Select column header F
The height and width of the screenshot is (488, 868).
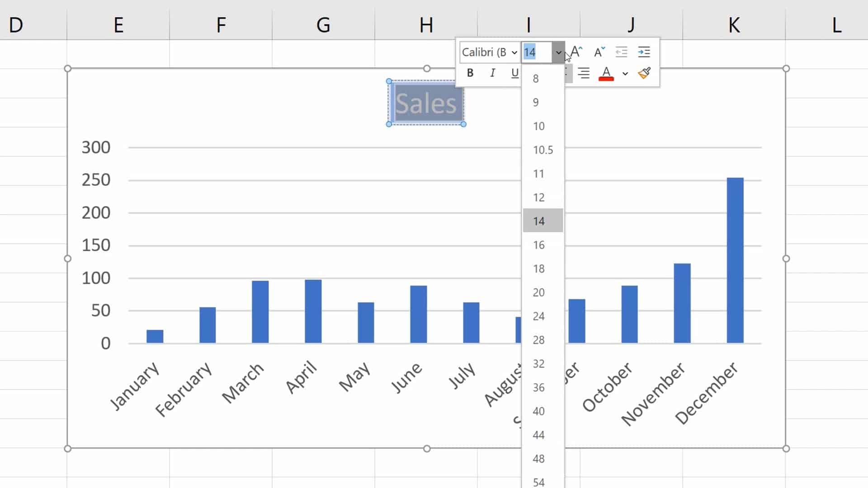click(221, 25)
